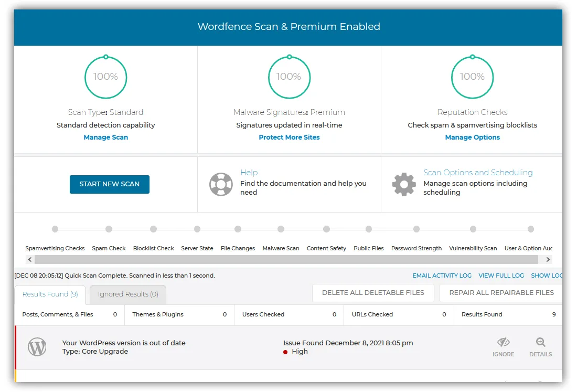Ignore the WordPress version issue
The height and width of the screenshot is (392, 577).
coord(503,347)
